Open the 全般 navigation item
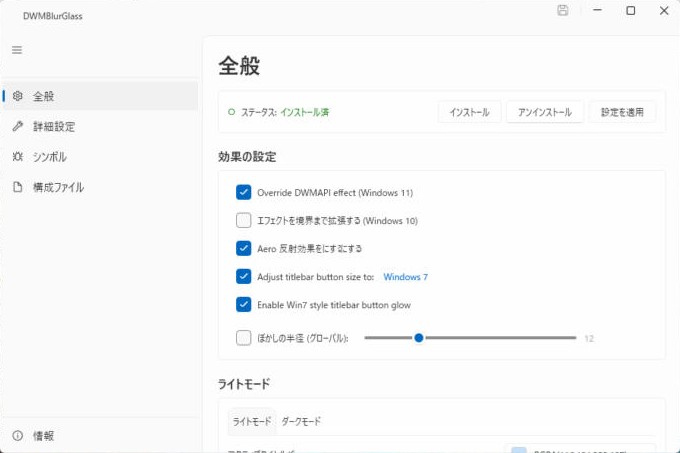This screenshot has width=680, height=453. click(x=101, y=96)
